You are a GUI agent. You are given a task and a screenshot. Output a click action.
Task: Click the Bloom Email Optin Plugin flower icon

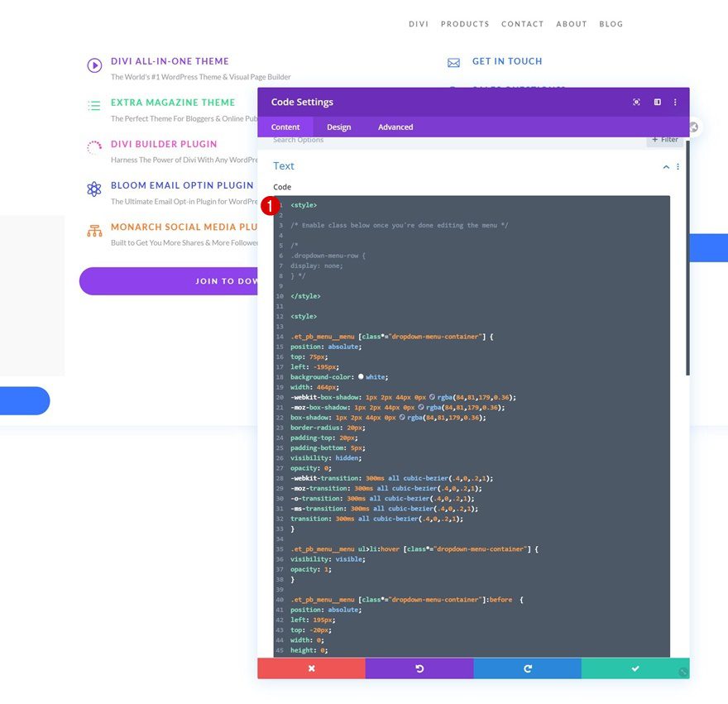coord(93,188)
